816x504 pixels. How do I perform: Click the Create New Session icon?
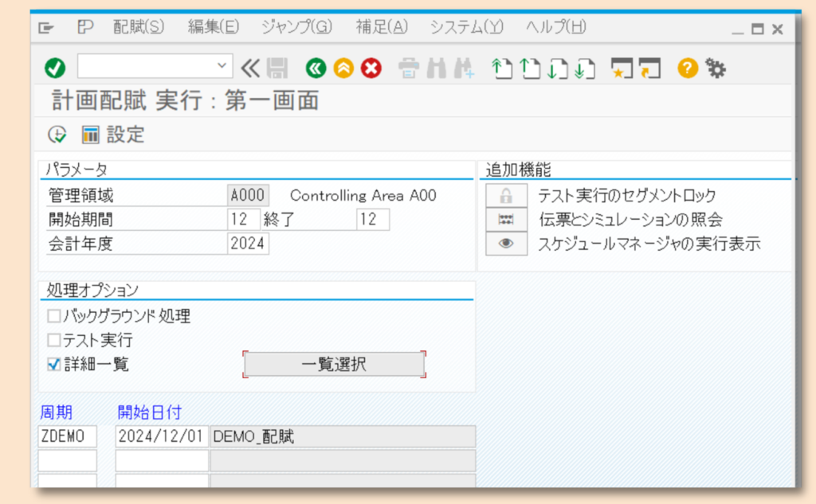point(622,68)
